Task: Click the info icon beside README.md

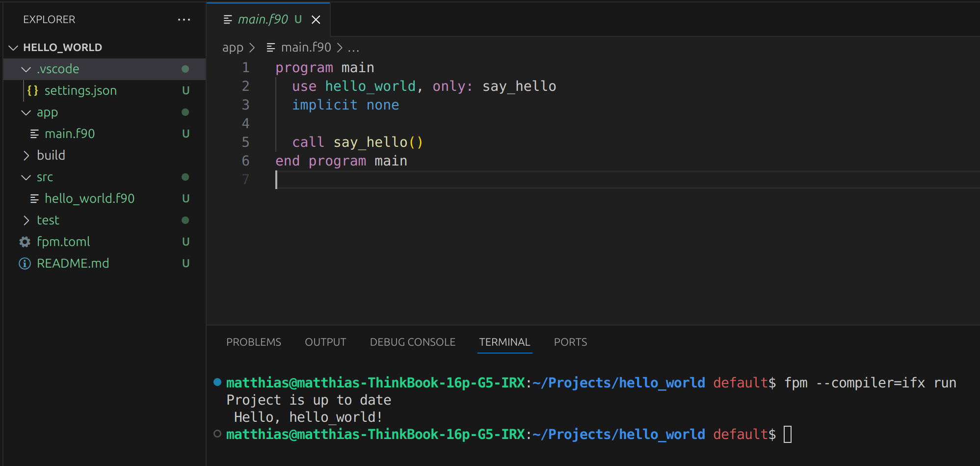Action: pos(25,264)
